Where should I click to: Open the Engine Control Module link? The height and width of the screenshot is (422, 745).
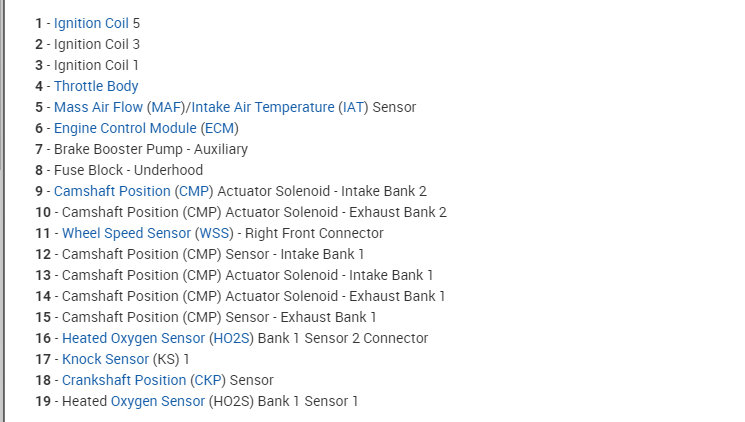click(x=125, y=128)
